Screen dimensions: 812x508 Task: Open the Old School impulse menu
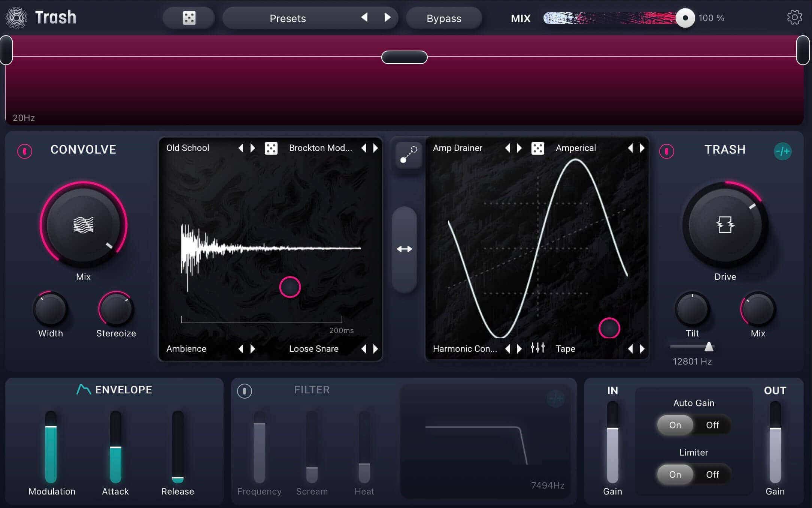pos(188,148)
